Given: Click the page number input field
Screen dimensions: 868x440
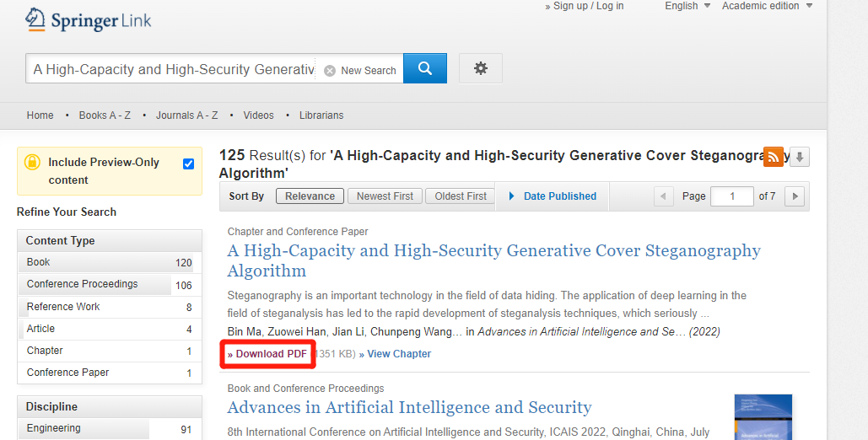Looking at the screenshot, I should pyautogui.click(x=731, y=196).
